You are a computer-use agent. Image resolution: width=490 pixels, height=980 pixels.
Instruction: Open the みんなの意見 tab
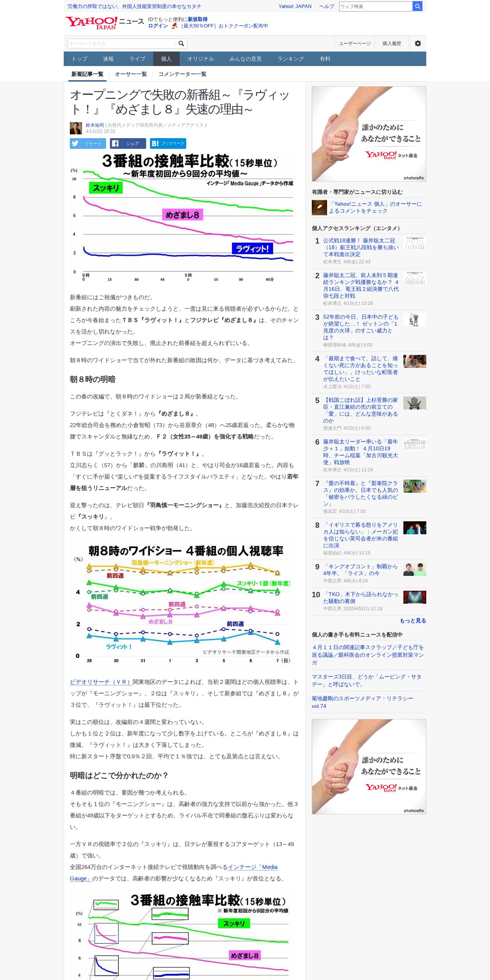tap(246, 59)
